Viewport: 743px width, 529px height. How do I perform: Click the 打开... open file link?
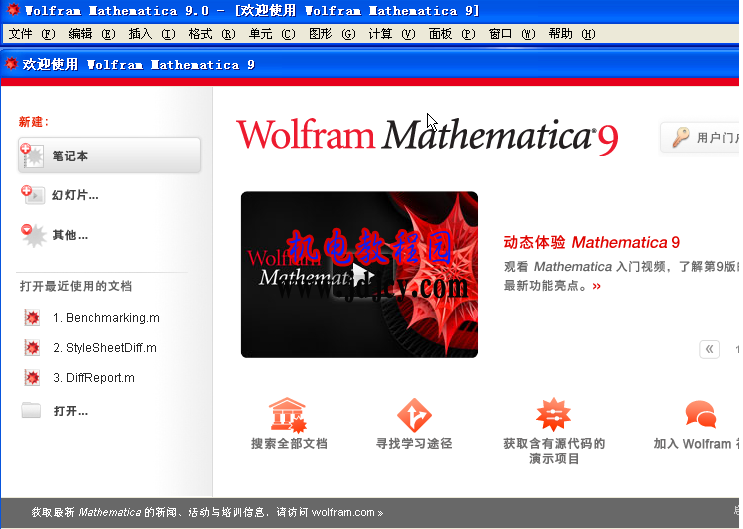click(71, 411)
